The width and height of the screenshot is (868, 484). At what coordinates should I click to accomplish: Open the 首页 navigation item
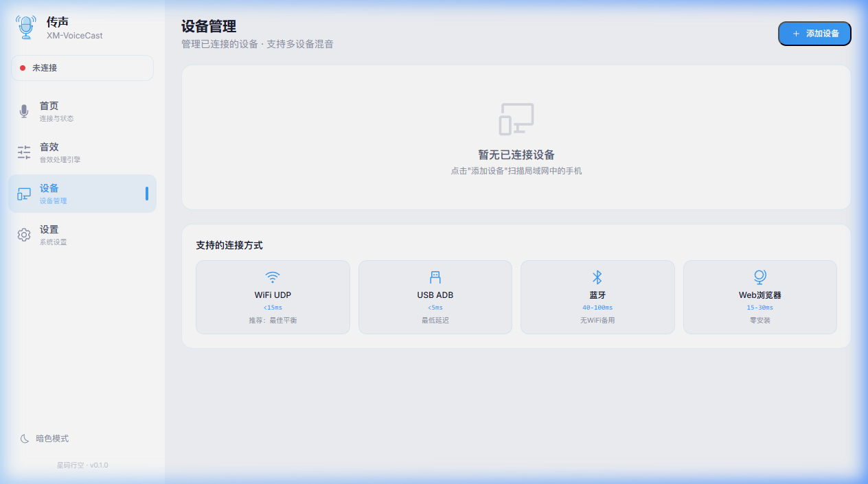tap(82, 111)
